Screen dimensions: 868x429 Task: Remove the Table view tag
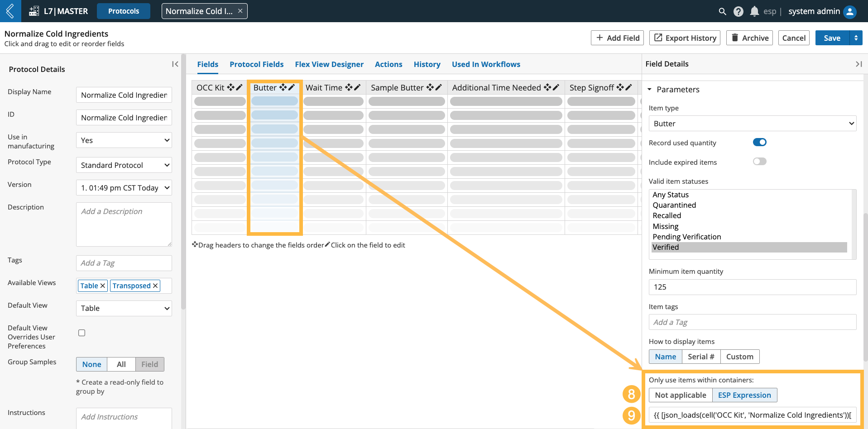coord(103,286)
